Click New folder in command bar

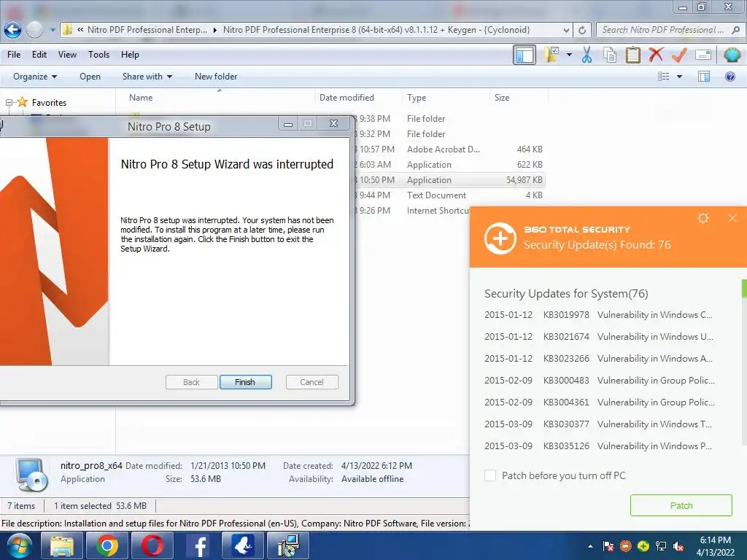point(216,76)
